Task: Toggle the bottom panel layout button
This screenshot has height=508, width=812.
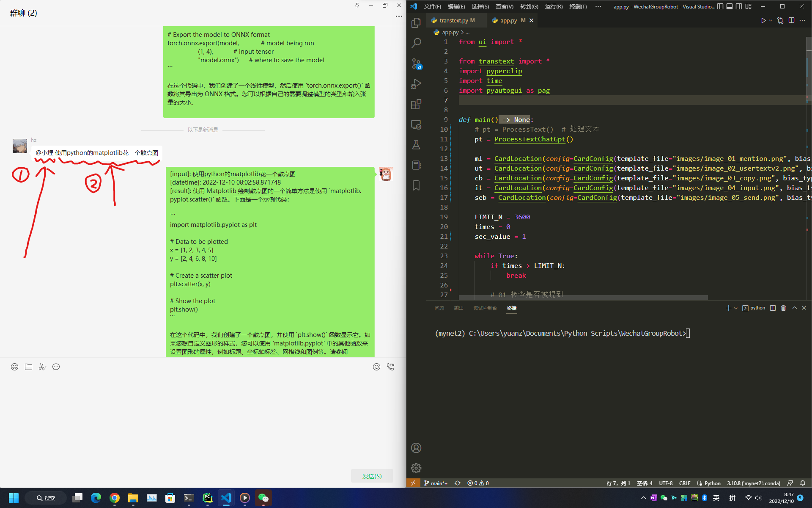Action: coord(730,6)
